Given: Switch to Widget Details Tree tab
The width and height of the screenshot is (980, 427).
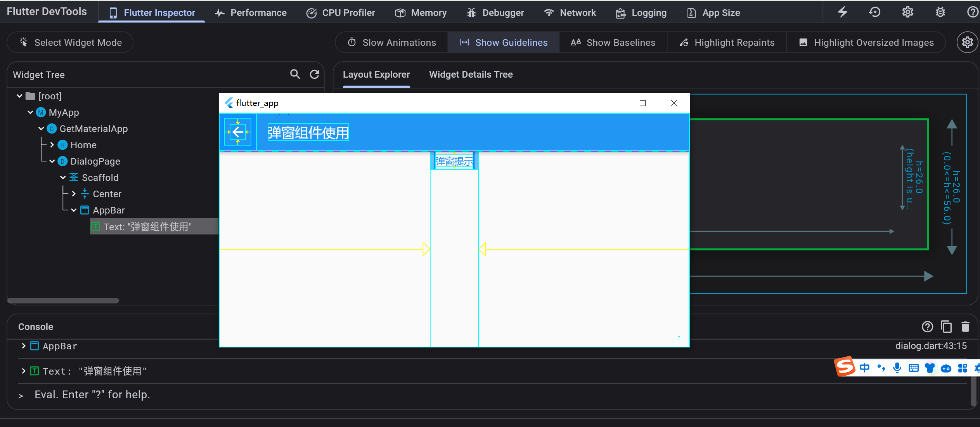Looking at the screenshot, I should point(471,75).
